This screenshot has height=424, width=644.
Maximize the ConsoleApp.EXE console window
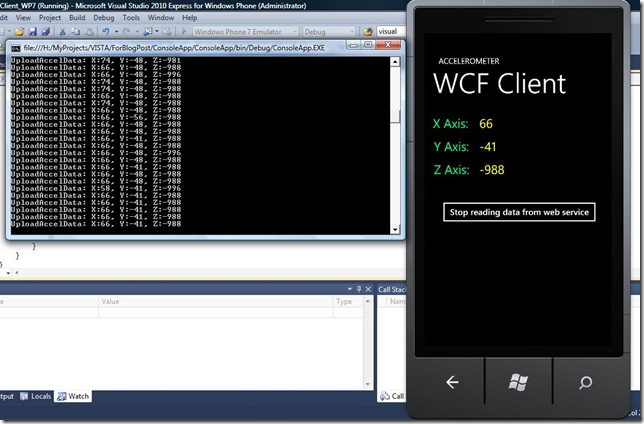point(368,45)
